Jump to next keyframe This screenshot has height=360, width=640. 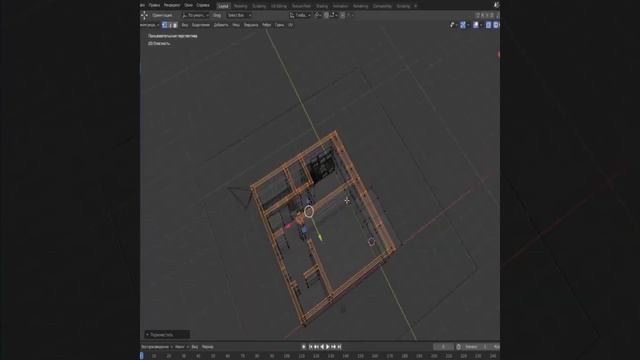click(333, 347)
